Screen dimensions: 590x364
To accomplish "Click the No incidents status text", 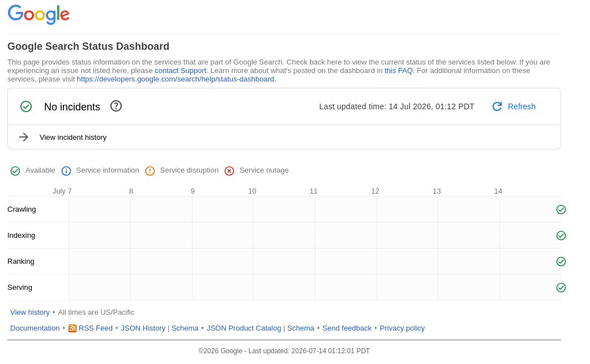I will [72, 107].
